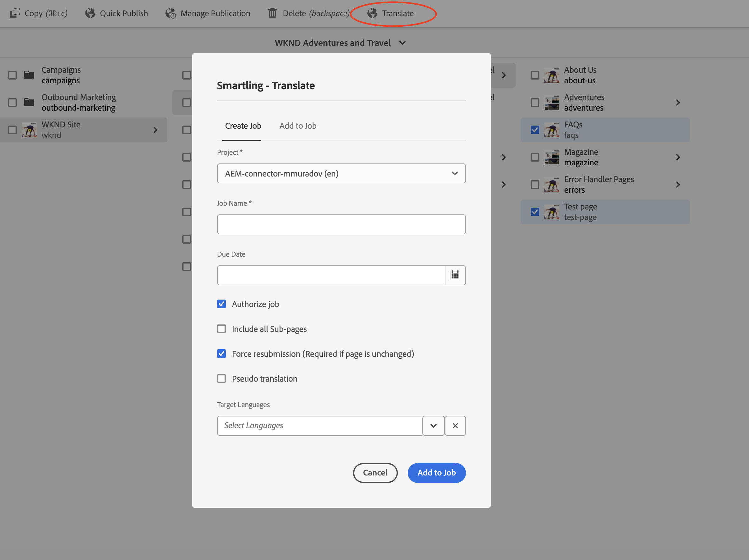
Task: Open the Project dropdown AEM-connector-mmuradov
Action: [x=341, y=173]
